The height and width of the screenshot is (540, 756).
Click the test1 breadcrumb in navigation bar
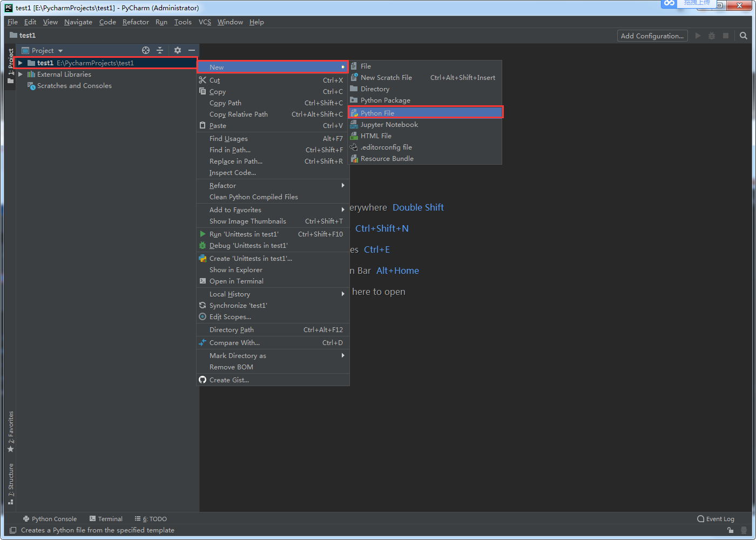23,35
